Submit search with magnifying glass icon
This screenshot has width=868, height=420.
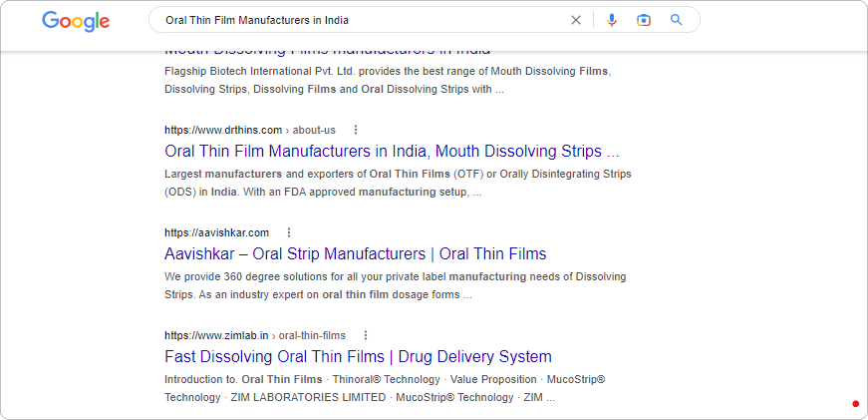point(676,20)
